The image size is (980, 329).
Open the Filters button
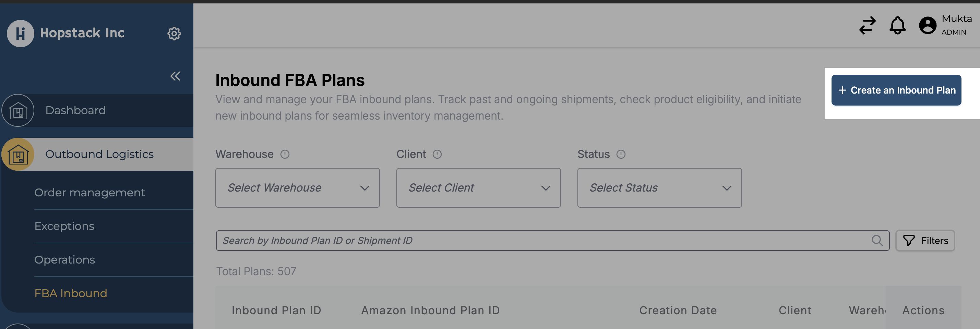[925, 240]
